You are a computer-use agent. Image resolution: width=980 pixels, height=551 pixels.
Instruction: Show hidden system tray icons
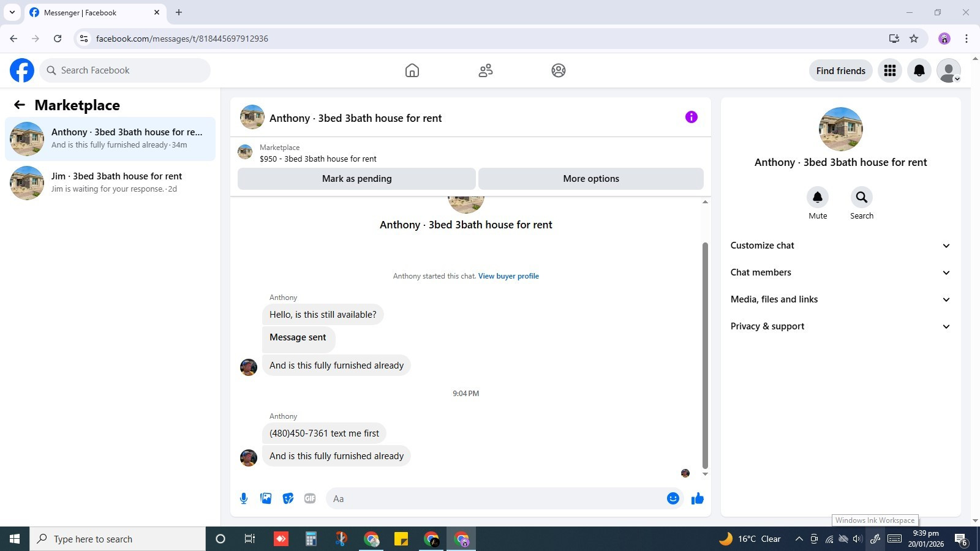coord(799,539)
